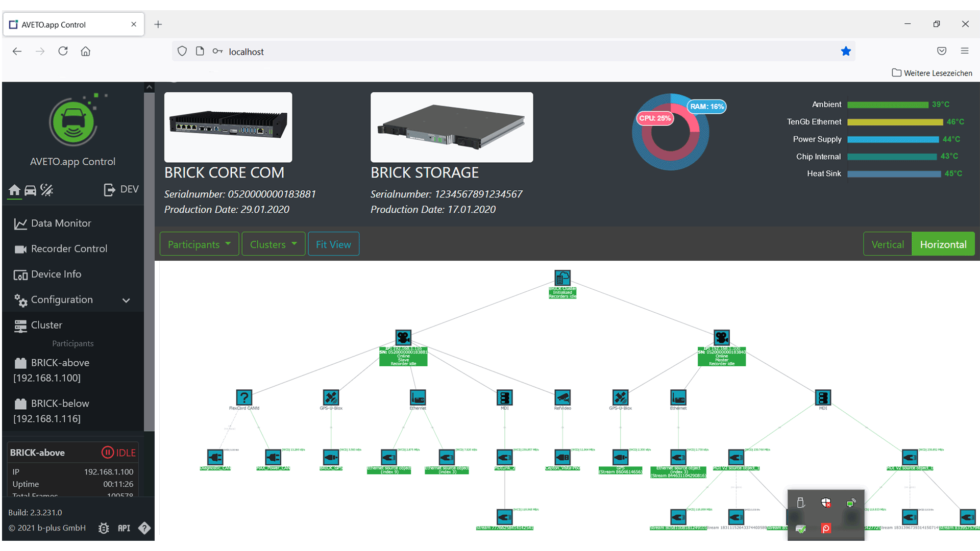Click the Ambient temperature bar
980x551 pixels.
coord(888,105)
